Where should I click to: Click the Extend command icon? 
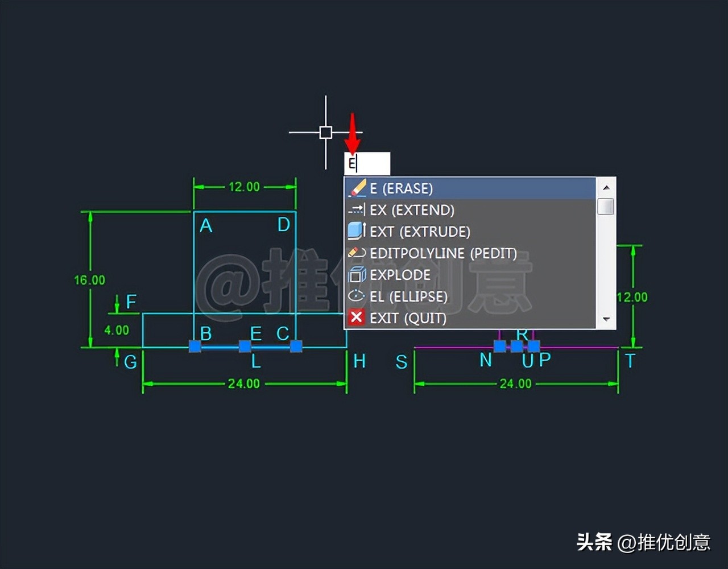(x=357, y=209)
